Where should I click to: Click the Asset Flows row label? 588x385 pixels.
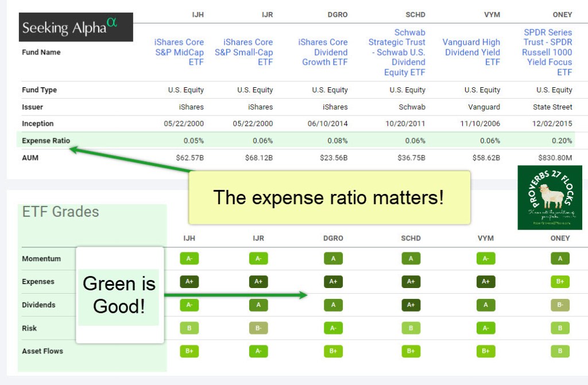(x=42, y=351)
